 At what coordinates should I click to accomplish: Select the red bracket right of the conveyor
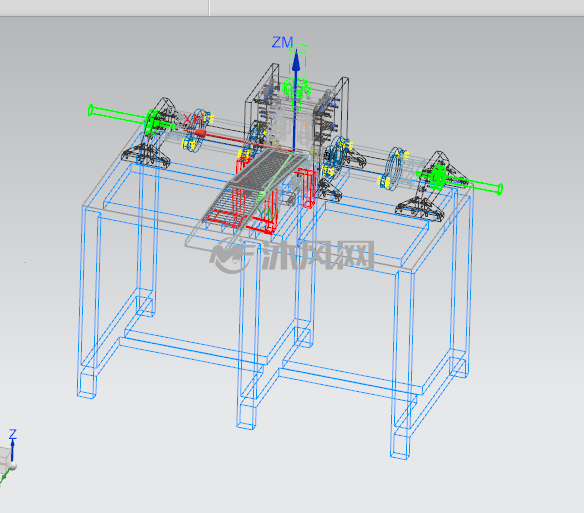[x=309, y=187]
